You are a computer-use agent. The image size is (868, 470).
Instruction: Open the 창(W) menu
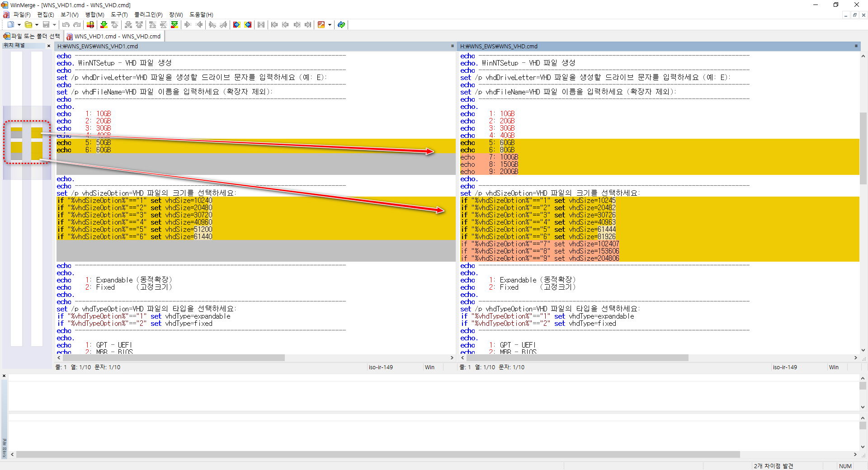(176, 15)
